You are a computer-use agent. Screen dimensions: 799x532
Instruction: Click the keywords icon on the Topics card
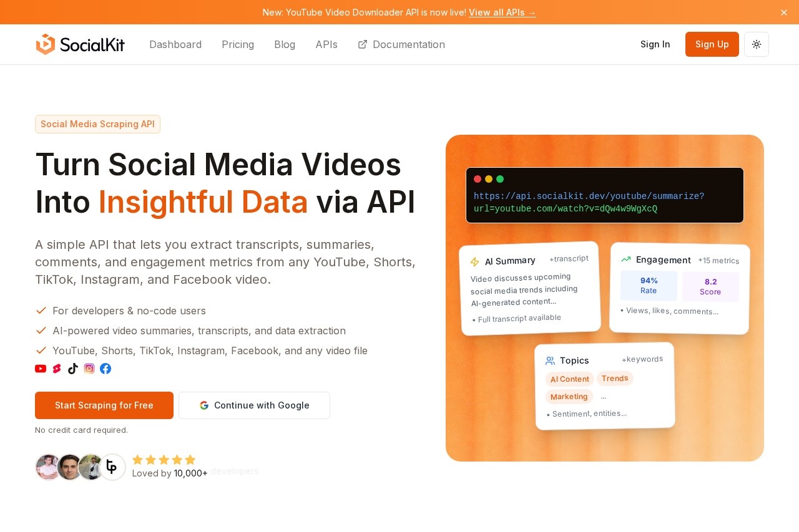coord(550,360)
